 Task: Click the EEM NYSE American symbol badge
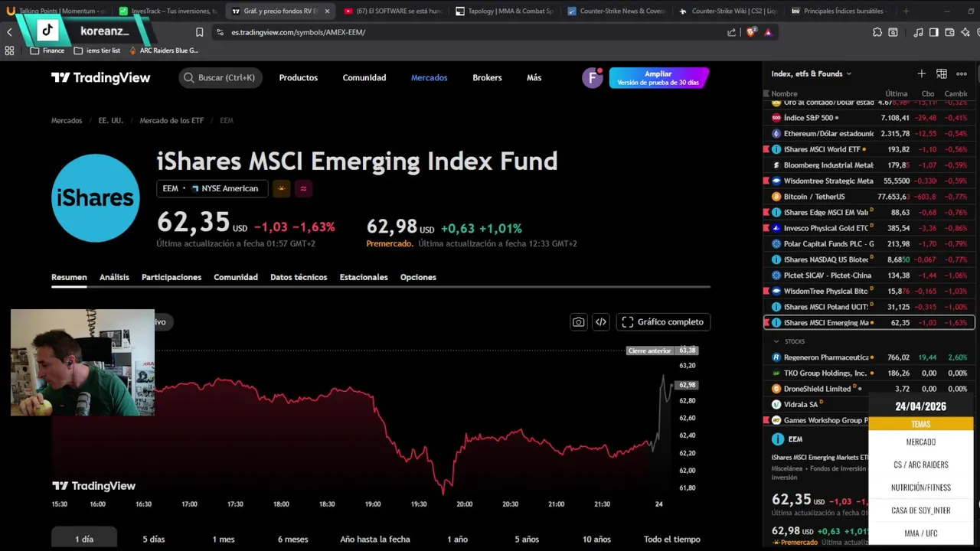click(212, 188)
